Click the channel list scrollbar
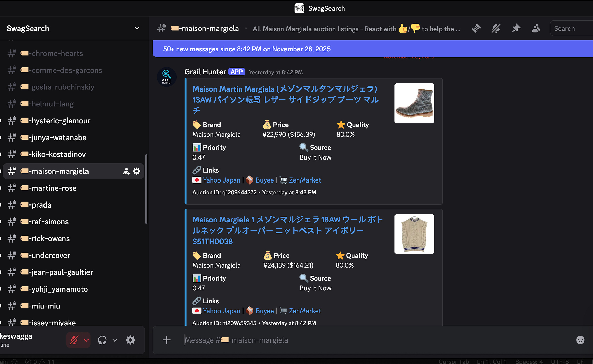This screenshot has height=364, width=593. pos(146,189)
